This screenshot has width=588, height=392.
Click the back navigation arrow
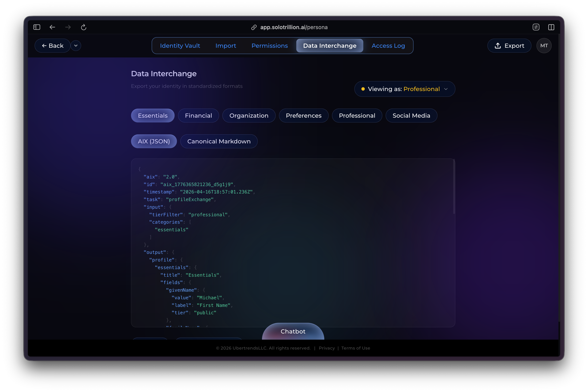(x=52, y=27)
